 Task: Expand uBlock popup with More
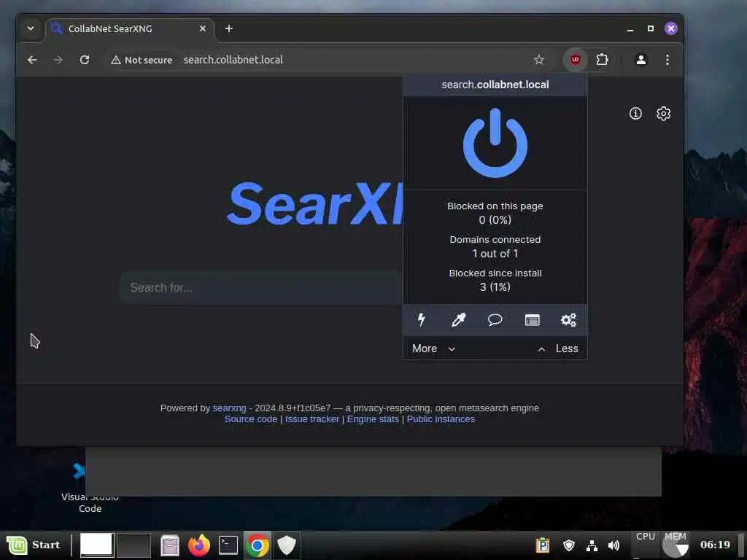[x=433, y=349]
